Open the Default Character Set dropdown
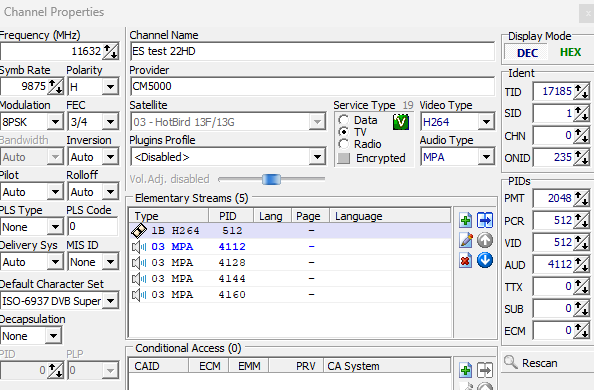This screenshot has width=594, height=390. [x=111, y=301]
